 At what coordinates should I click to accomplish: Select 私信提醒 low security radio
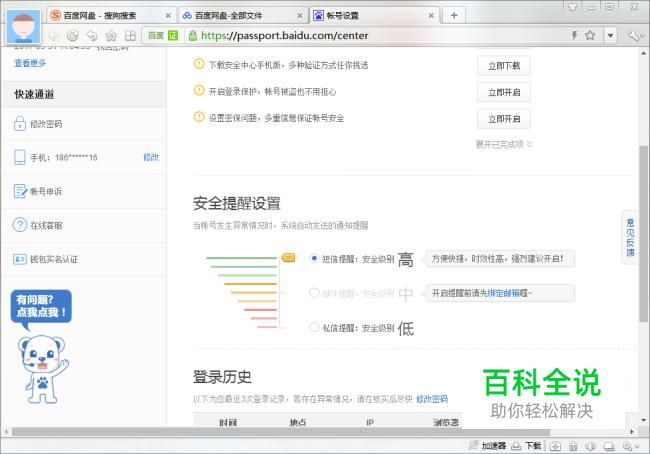pos(314,327)
